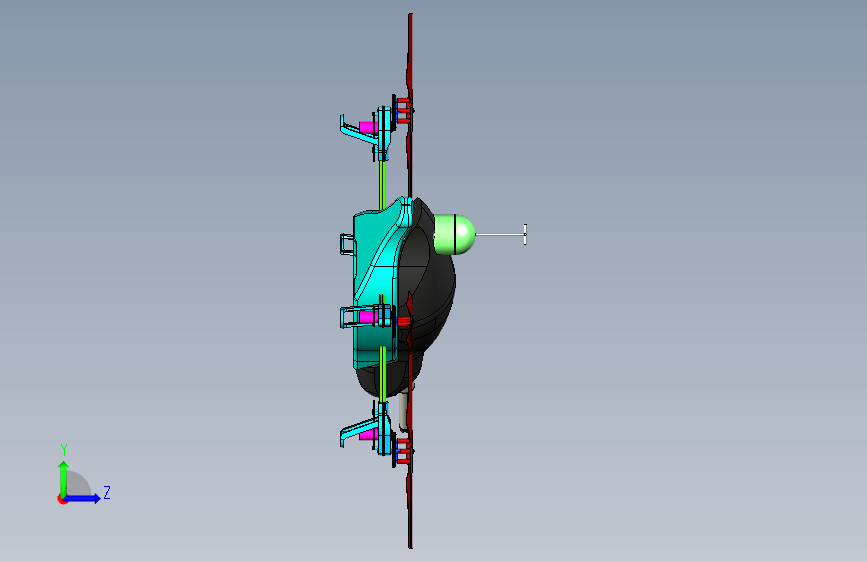Select the top cyan landing leg
Image resolution: width=867 pixels, height=562 pixels.
[x=357, y=132]
